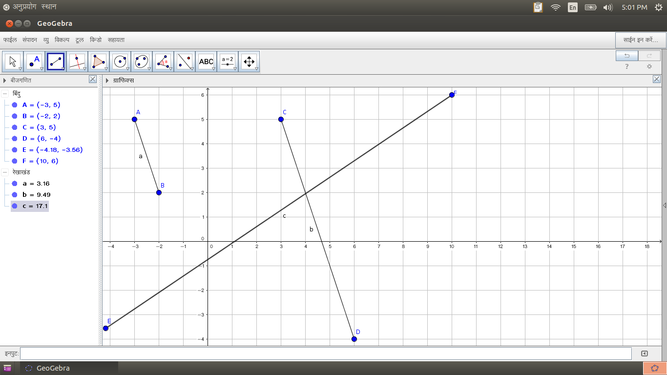The image size is (667, 375).
Task: Pick the Circle with Center tool
Action: coord(120,62)
